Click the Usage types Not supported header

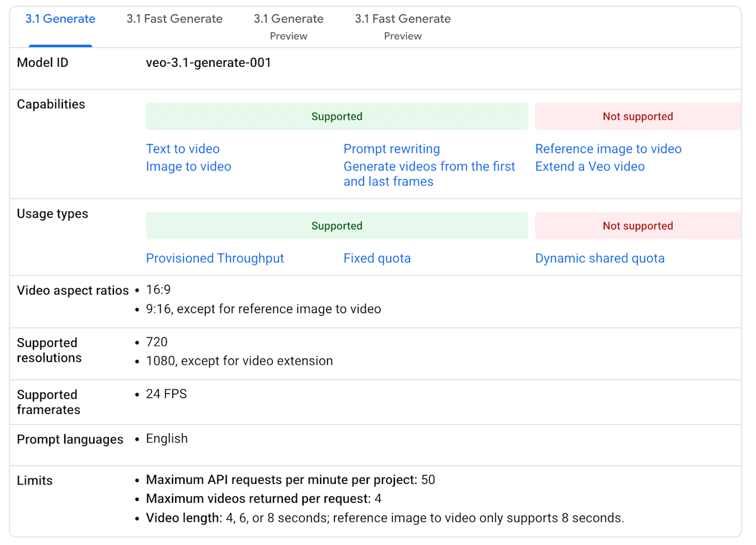tap(638, 226)
